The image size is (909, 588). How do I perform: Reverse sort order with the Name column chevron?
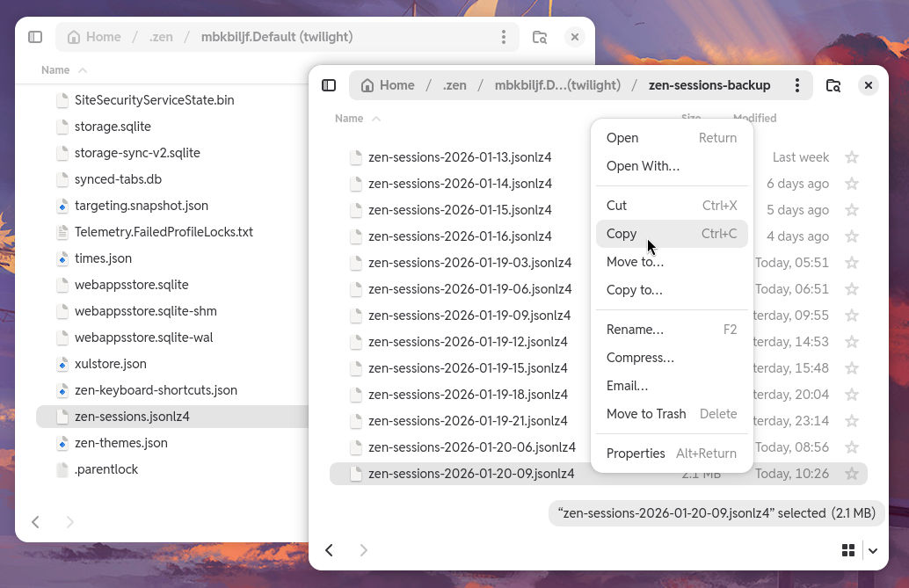[378, 118]
